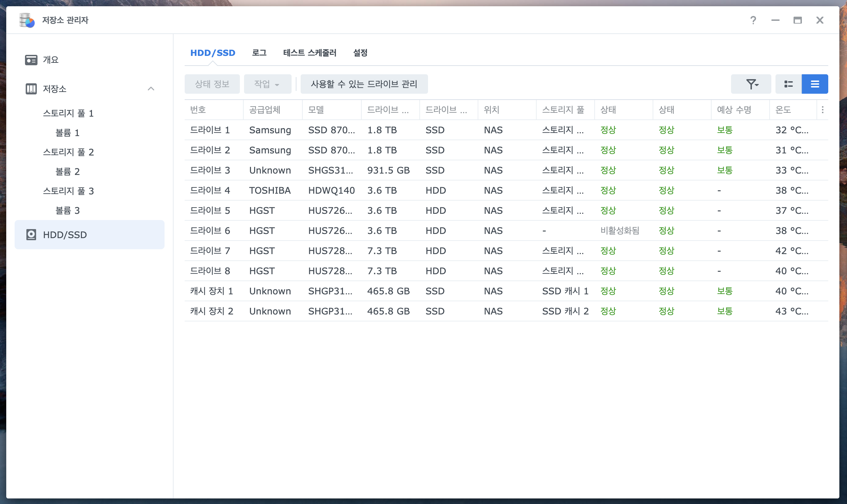847x504 pixels.
Task: Open 볼륨 3 in the sidebar
Action: (68, 210)
